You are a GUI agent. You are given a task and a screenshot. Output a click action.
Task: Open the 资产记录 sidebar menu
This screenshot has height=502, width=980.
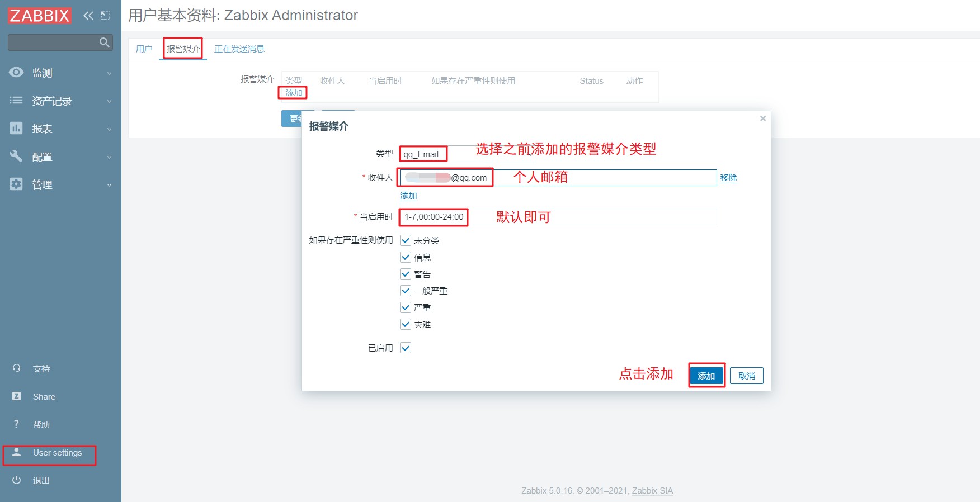coord(60,101)
